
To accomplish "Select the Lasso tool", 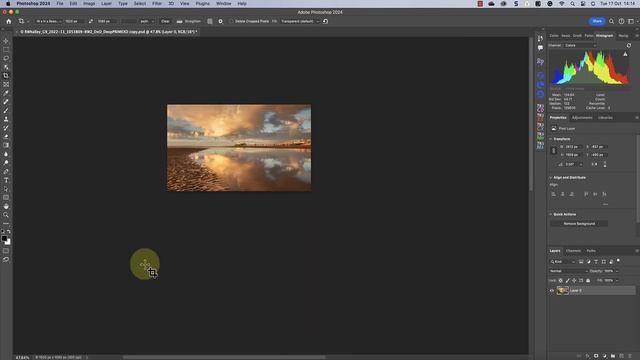I will coord(6,58).
